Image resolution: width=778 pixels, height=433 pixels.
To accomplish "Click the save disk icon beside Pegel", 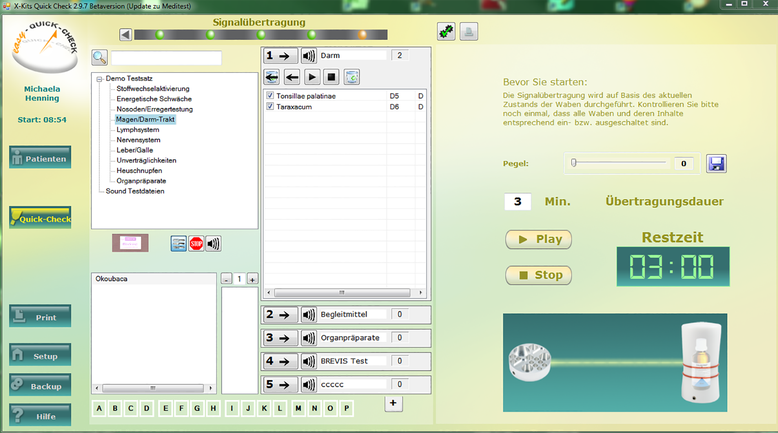I will (716, 163).
